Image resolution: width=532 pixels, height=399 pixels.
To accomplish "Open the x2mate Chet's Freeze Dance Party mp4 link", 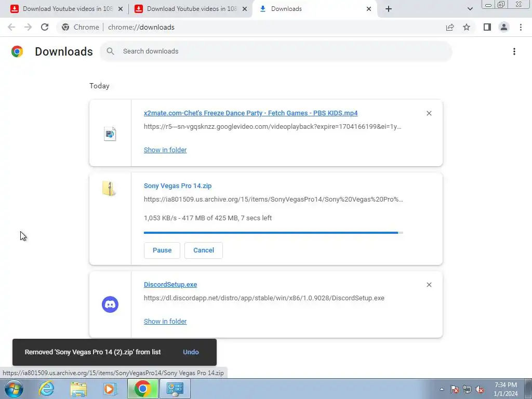I will pos(250,113).
